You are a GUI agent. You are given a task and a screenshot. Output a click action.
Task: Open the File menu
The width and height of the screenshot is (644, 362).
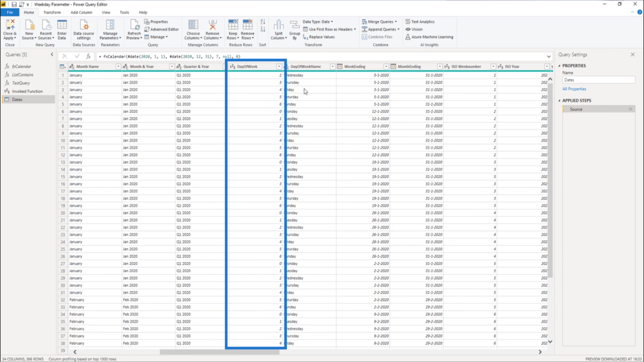coord(10,12)
